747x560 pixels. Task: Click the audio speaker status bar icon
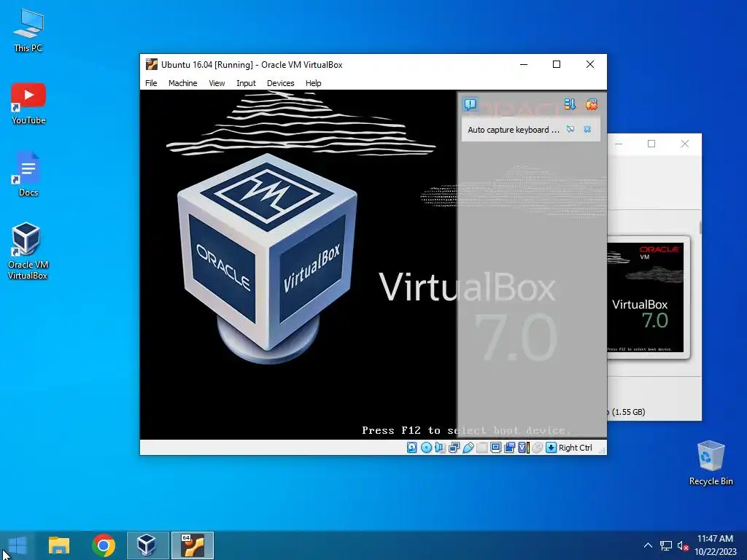[x=440, y=448]
